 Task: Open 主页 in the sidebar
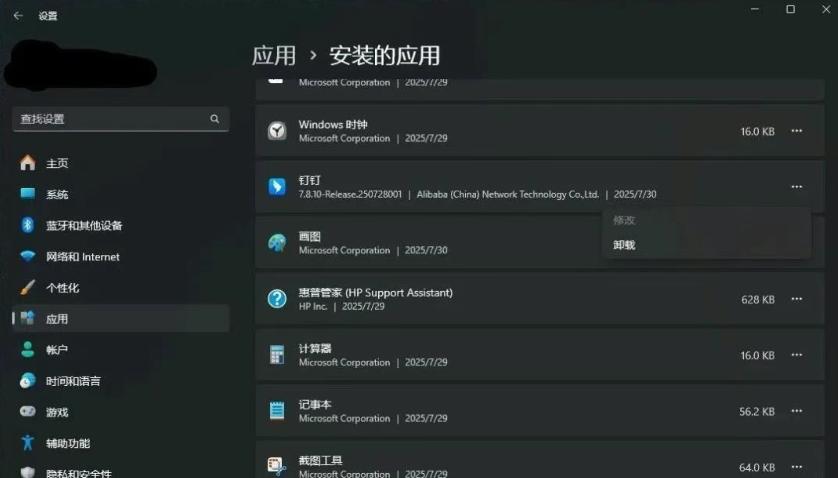[121, 163]
